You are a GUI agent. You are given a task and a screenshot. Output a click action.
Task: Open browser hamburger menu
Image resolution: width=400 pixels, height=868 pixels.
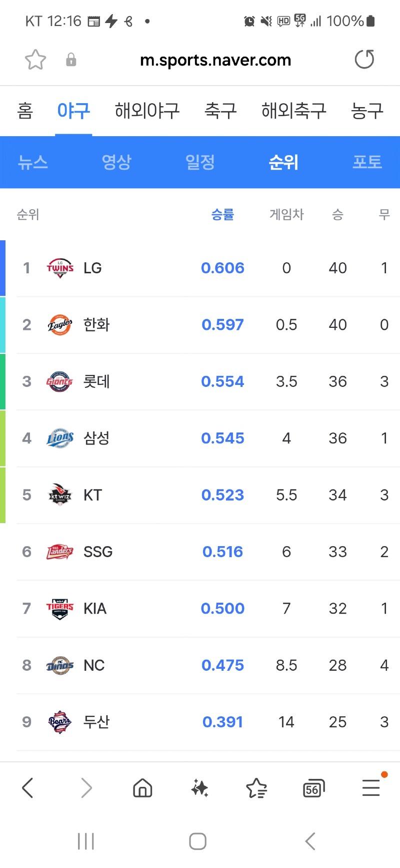[x=371, y=787]
